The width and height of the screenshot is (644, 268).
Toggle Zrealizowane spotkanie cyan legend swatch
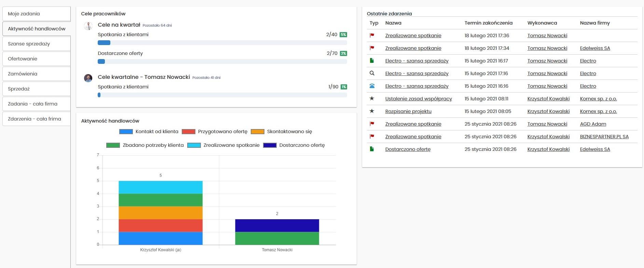(194, 145)
